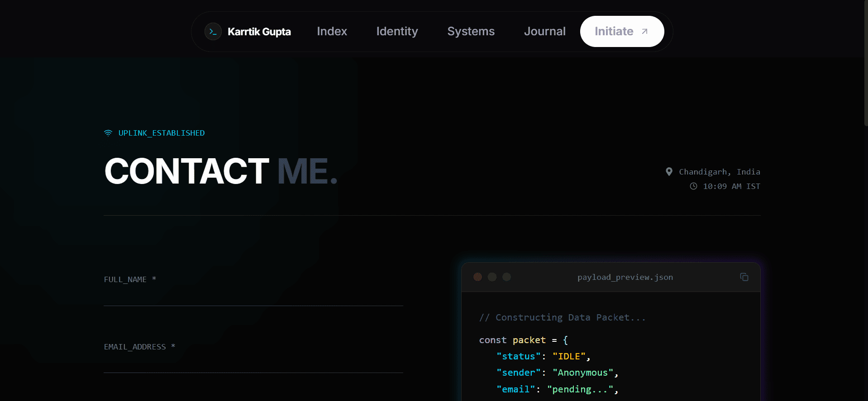Click the CONTACT ME heading
The image size is (868, 401).
(x=221, y=171)
